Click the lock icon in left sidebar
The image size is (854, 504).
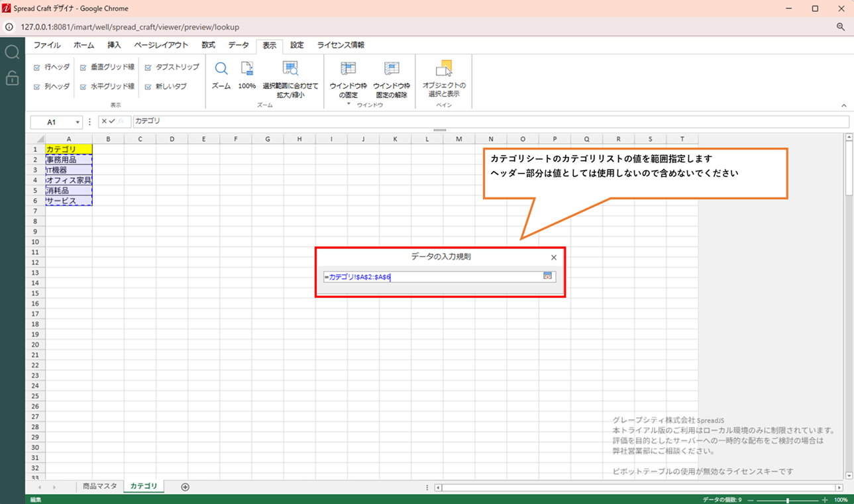(x=12, y=79)
